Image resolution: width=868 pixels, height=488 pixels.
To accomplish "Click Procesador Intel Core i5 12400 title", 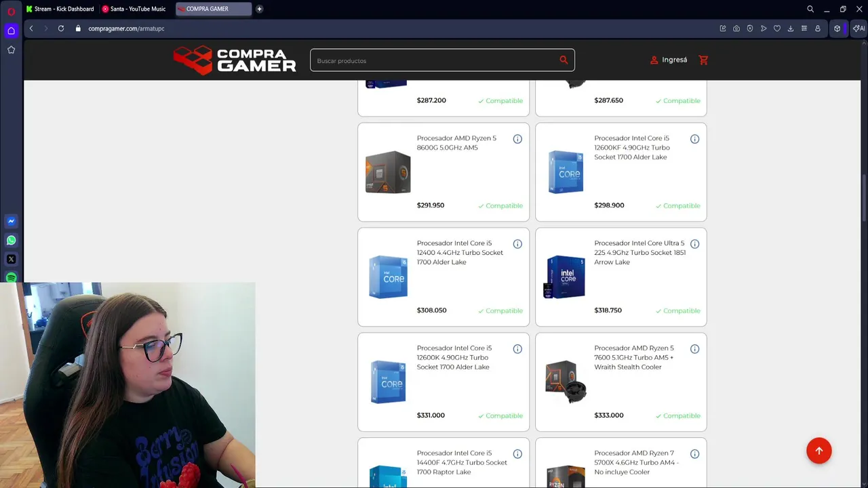I will coord(460,253).
